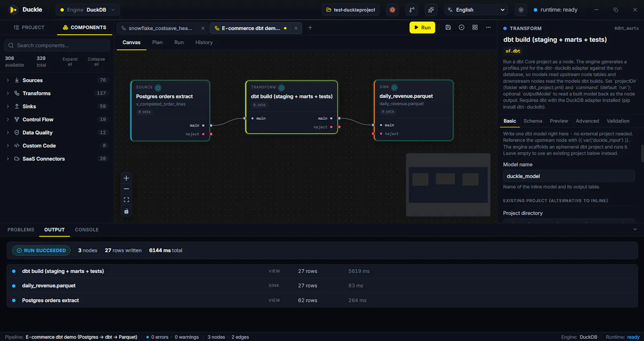Click the validate check-circle icon
The width and height of the screenshot is (644, 341).
[x=462, y=27]
